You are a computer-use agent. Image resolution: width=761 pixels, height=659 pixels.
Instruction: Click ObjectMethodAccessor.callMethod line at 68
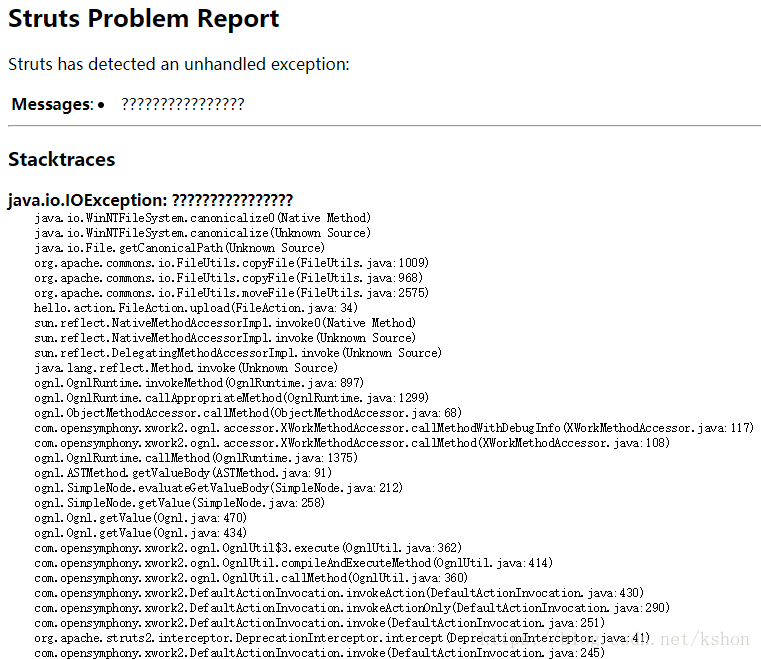[x=248, y=413]
